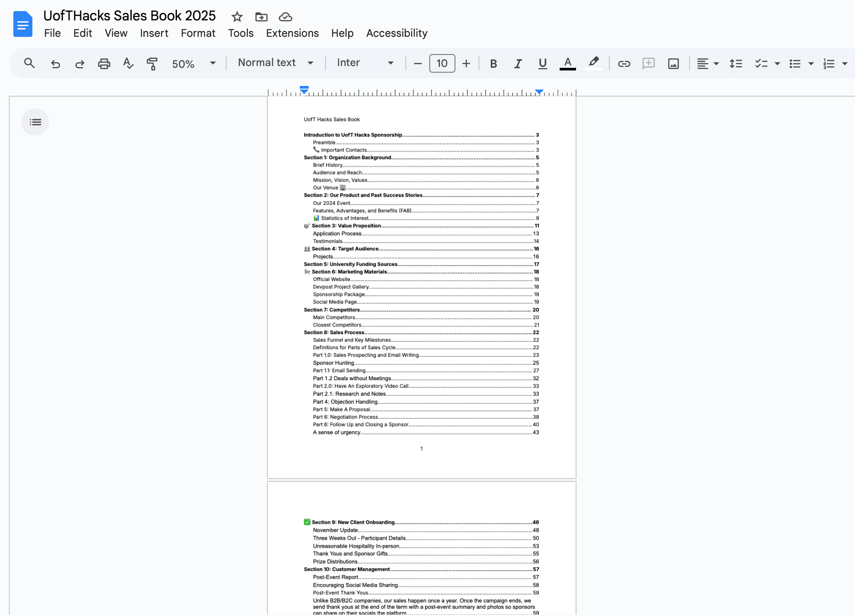This screenshot has width=855, height=616.
Task: Toggle italic formatting
Action: [518, 63]
